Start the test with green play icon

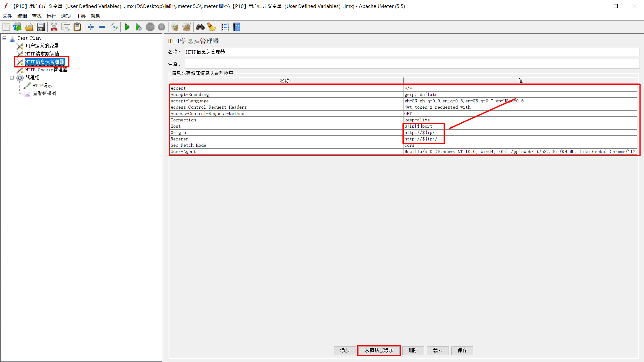click(x=127, y=27)
